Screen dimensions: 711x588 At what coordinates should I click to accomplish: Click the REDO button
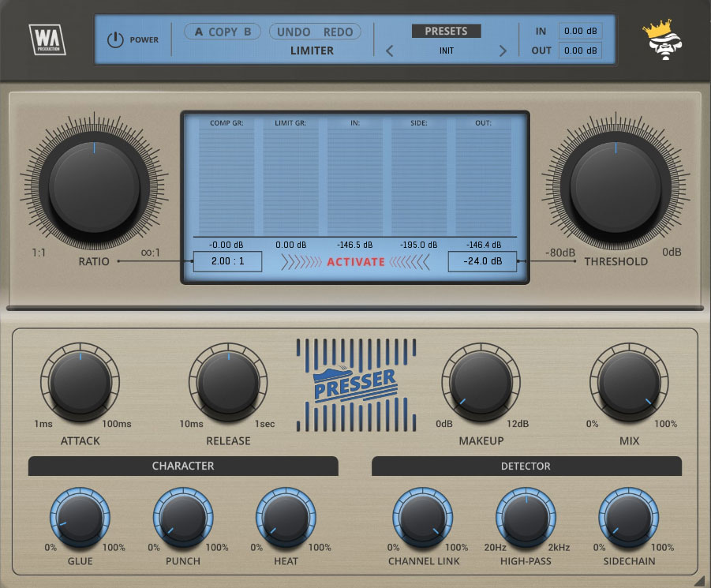coord(338,32)
